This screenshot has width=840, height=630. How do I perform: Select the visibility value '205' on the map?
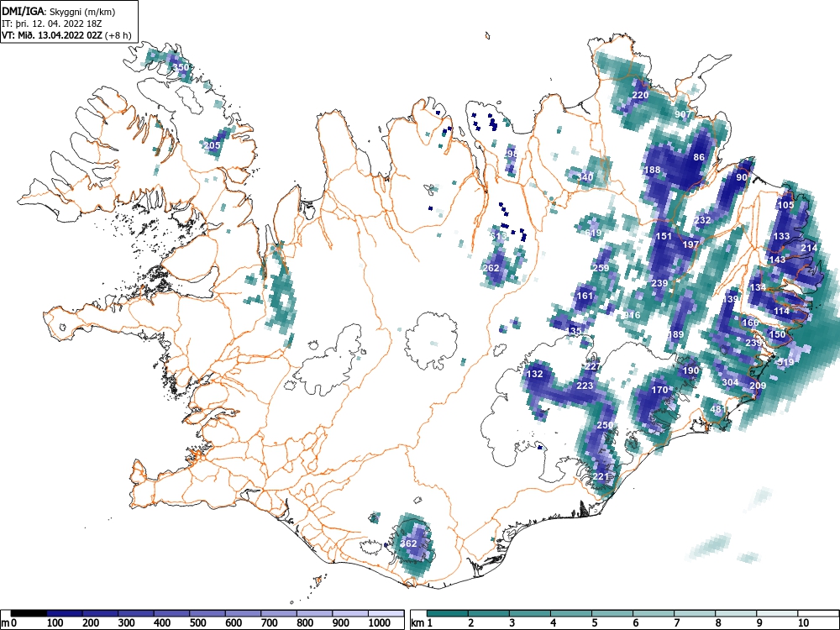click(213, 145)
